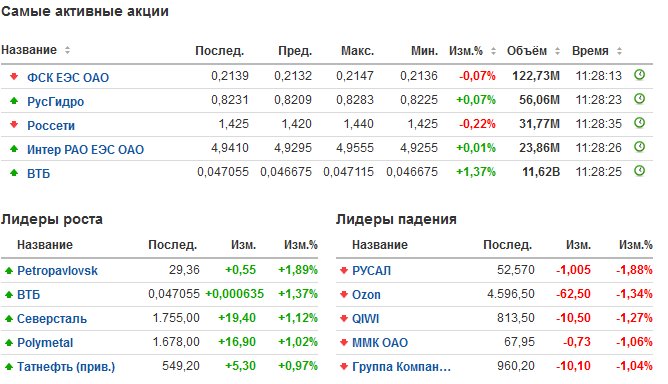
Task: Sort table by Название column arrows
Action: (x=67, y=50)
